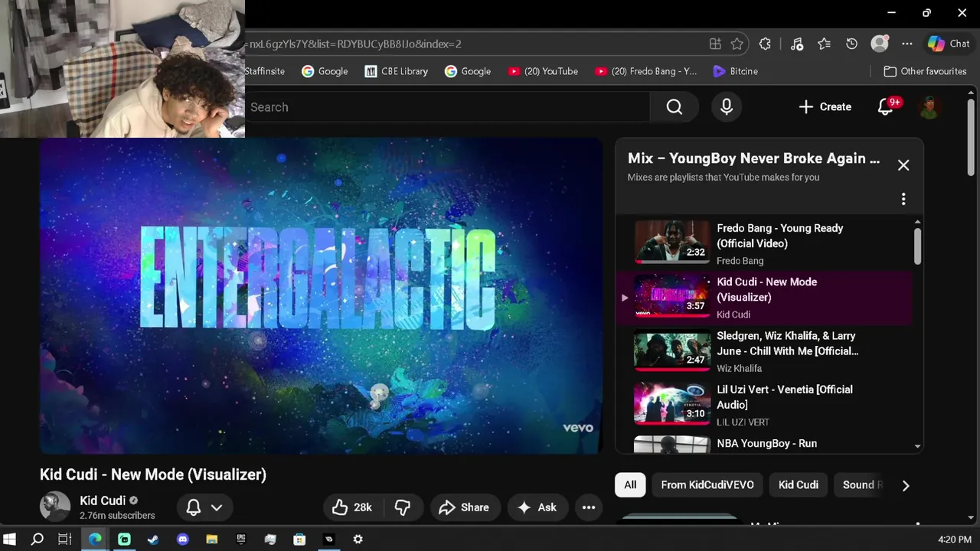Open Edge profile avatar

(880, 44)
